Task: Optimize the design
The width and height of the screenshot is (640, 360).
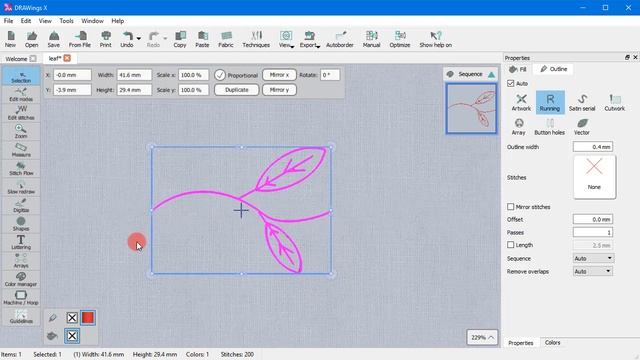Action: pos(400,39)
